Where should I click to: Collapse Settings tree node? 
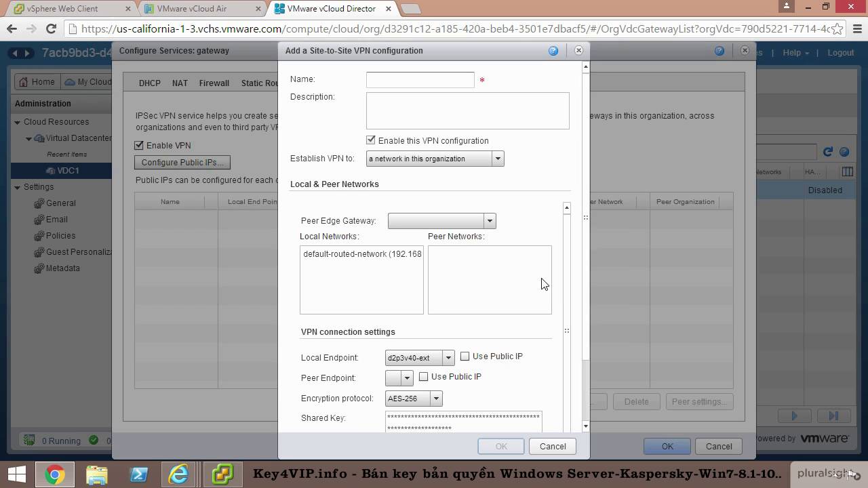click(x=18, y=187)
